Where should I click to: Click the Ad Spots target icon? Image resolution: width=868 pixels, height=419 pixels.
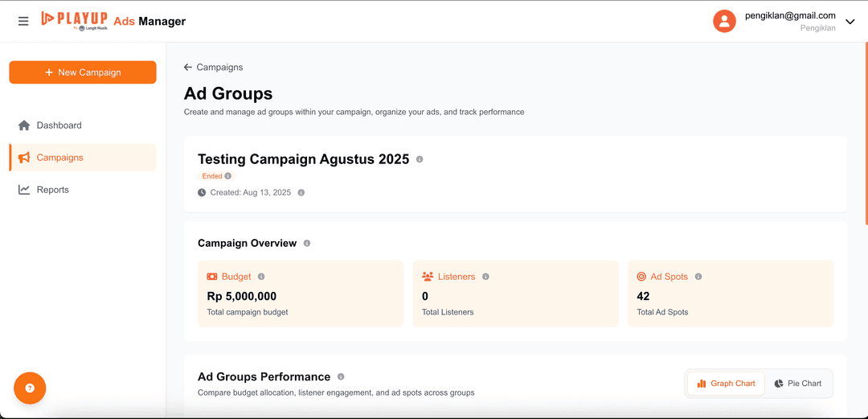pyautogui.click(x=641, y=277)
